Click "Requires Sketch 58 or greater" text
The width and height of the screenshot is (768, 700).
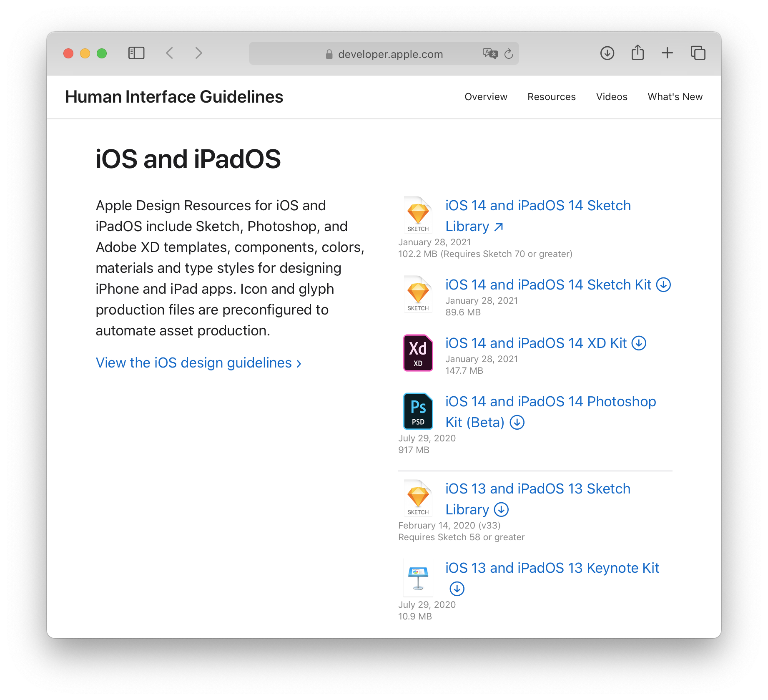(461, 537)
